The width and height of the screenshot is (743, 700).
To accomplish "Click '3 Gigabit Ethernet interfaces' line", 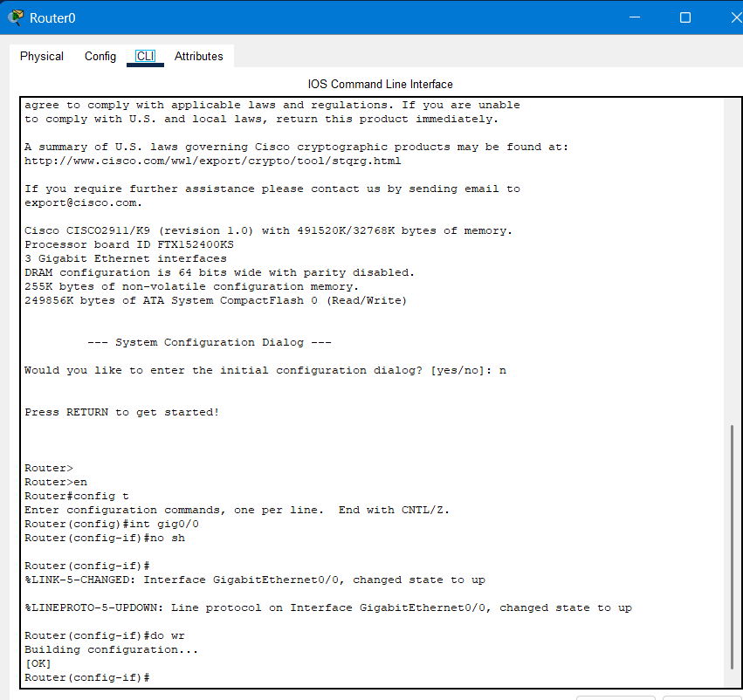I will point(126,258).
